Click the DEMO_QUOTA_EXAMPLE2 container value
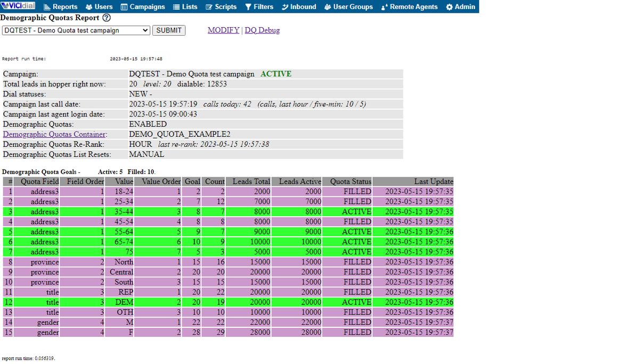The width and height of the screenshot is (639, 364). pyautogui.click(x=179, y=134)
